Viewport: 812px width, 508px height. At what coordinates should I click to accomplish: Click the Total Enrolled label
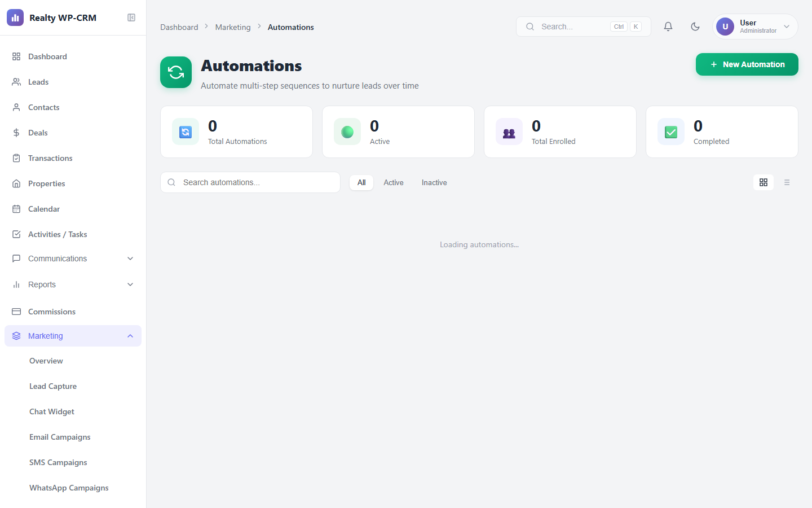pyautogui.click(x=554, y=142)
